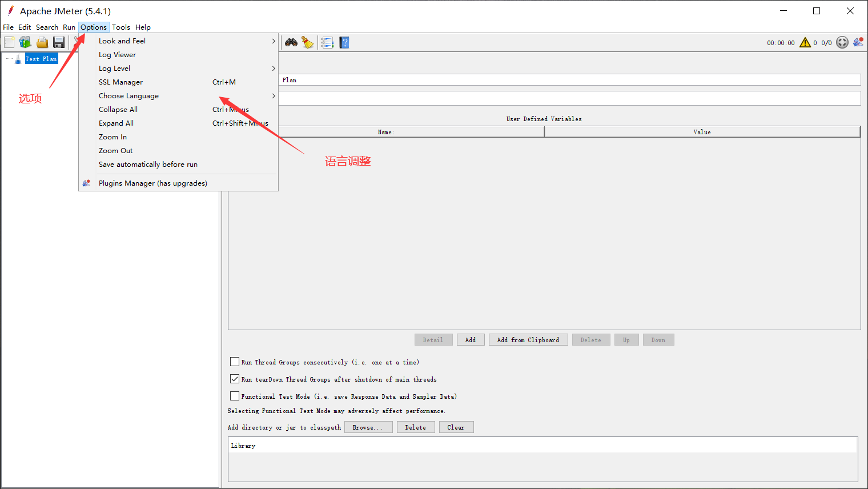868x489 pixels.
Task: Click the Up button
Action: click(x=626, y=340)
